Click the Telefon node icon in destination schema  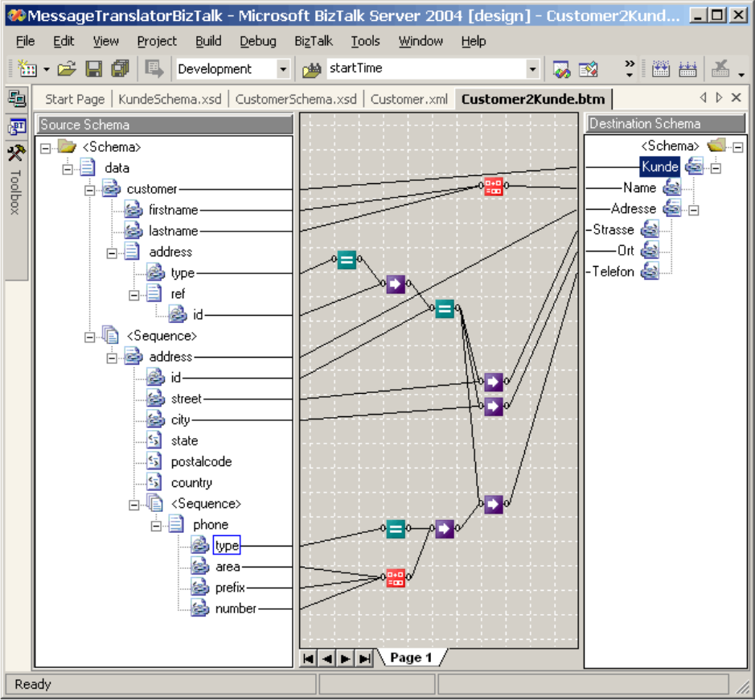(650, 271)
